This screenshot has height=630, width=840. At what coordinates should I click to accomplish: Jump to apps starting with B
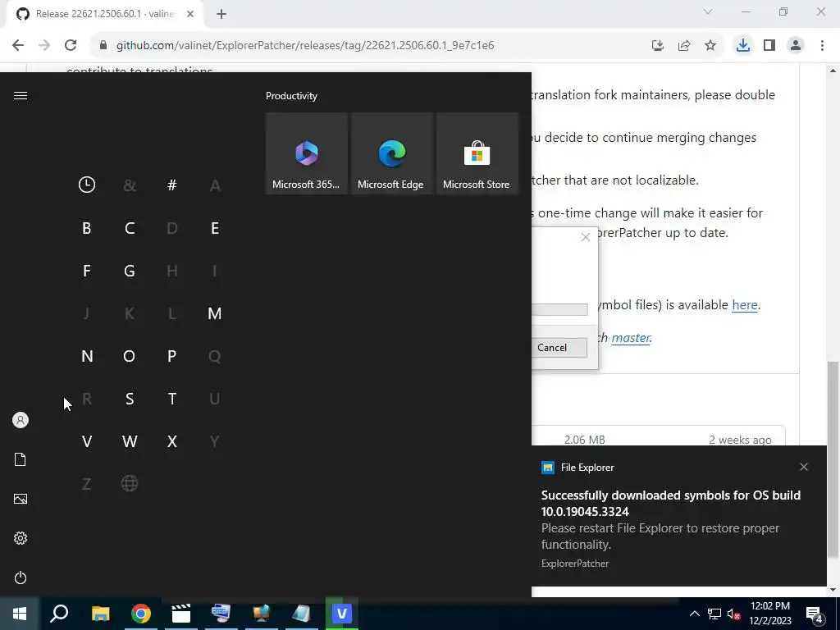tap(87, 228)
